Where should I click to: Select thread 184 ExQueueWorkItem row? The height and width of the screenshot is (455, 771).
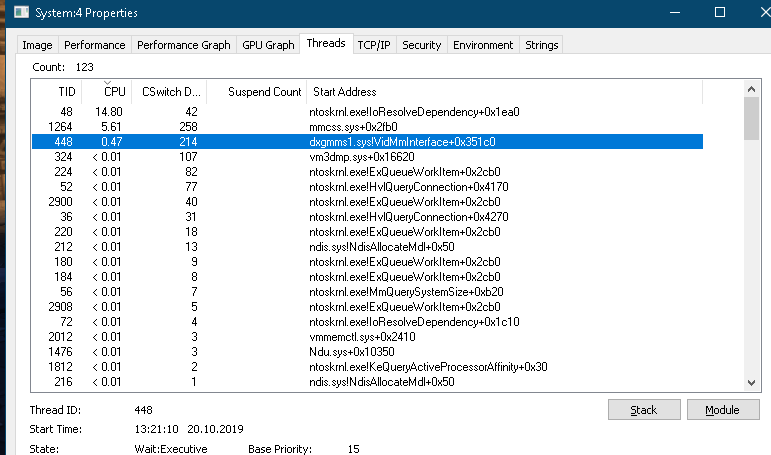[367, 277]
